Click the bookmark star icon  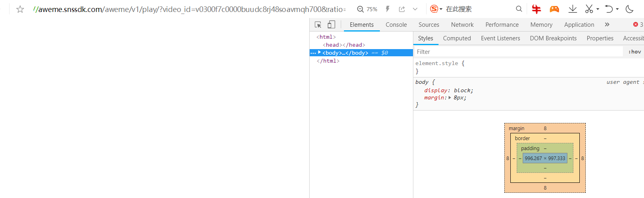point(20,9)
